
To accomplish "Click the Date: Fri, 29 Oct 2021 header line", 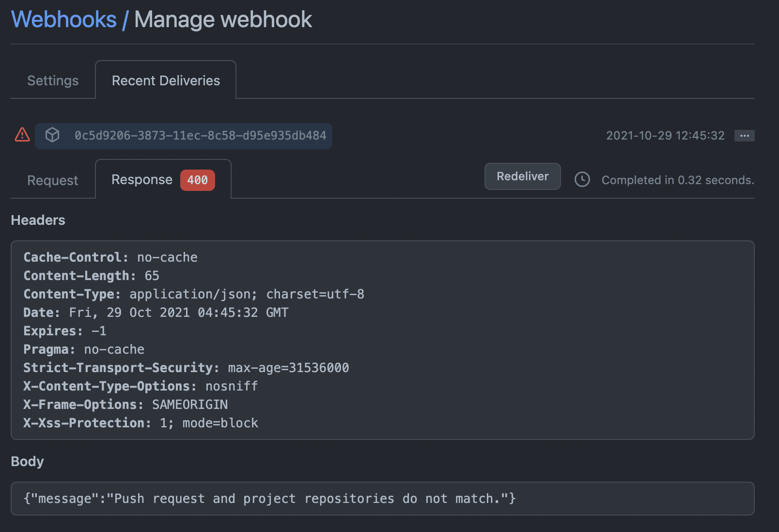I will pos(156,313).
